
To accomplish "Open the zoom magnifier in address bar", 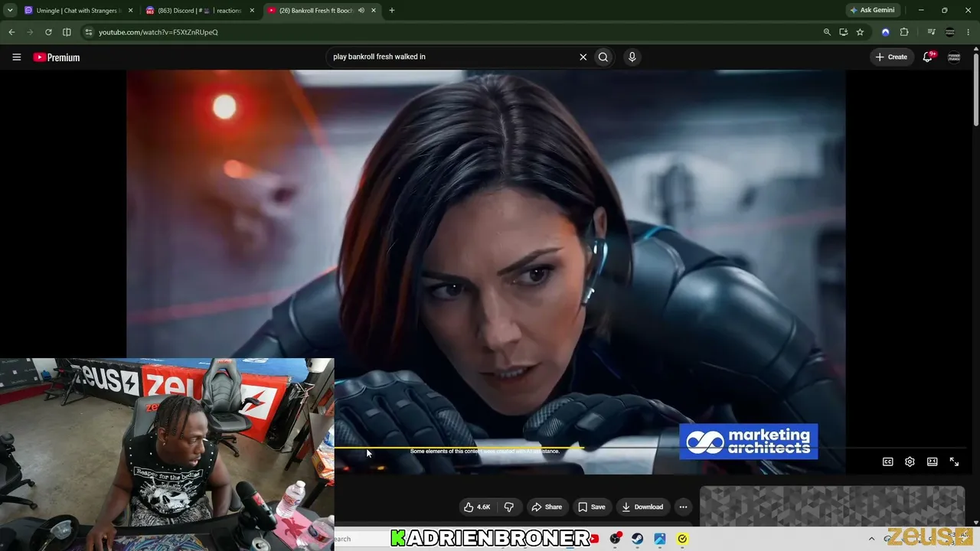I will tap(827, 32).
